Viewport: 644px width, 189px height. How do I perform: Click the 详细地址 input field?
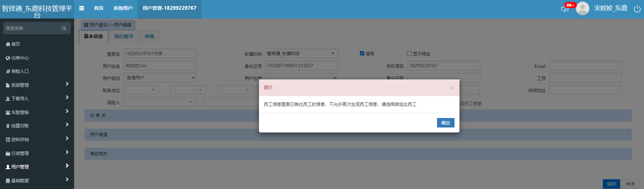point(585,90)
